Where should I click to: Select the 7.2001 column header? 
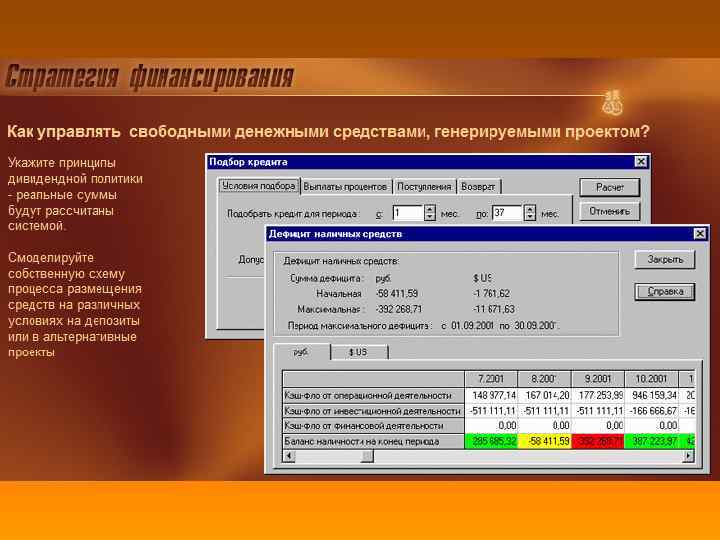(491, 379)
